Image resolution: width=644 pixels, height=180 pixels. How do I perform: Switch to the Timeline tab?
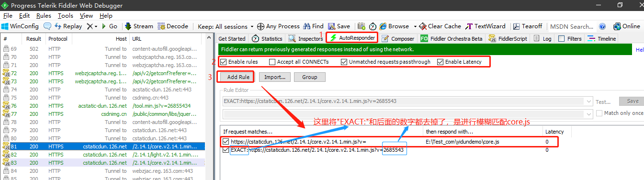pyautogui.click(x=602, y=38)
